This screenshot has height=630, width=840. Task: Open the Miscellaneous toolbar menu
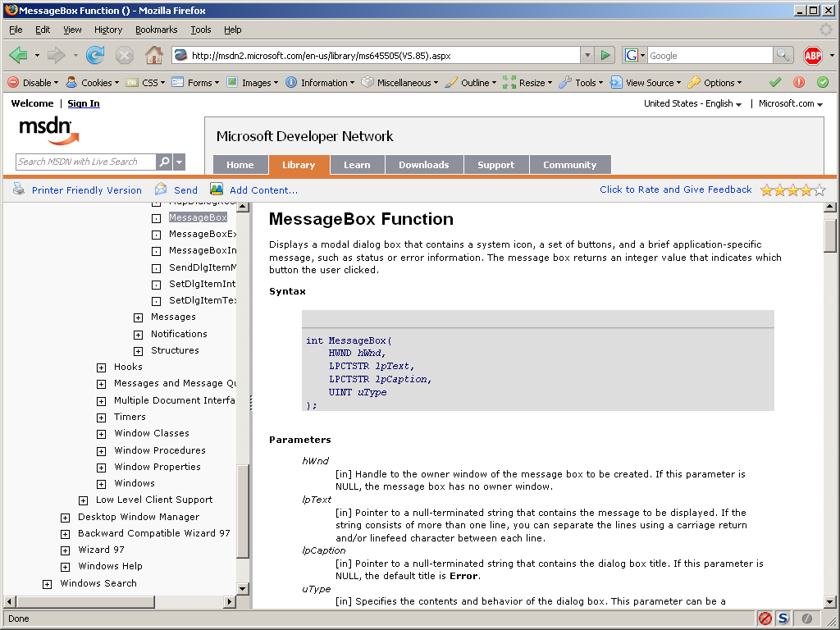[x=399, y=83]
